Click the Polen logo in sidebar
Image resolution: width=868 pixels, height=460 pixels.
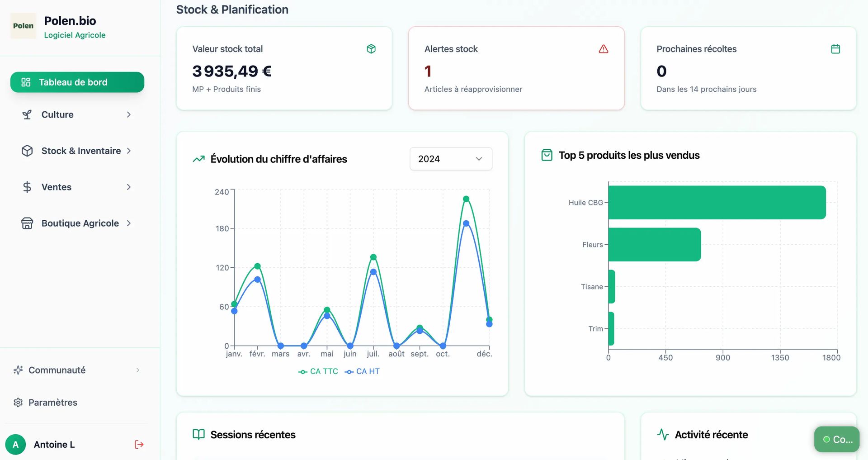tap(23, 26)
